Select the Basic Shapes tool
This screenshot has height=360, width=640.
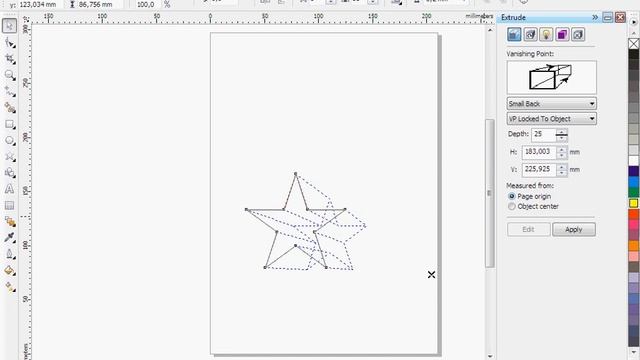tap(9, 173)
